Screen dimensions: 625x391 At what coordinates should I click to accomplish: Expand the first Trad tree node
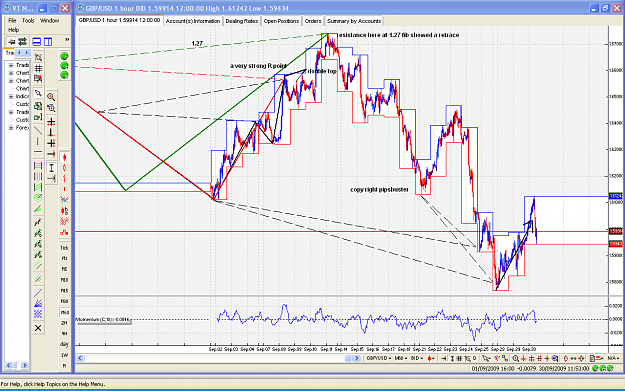point(11,65)
